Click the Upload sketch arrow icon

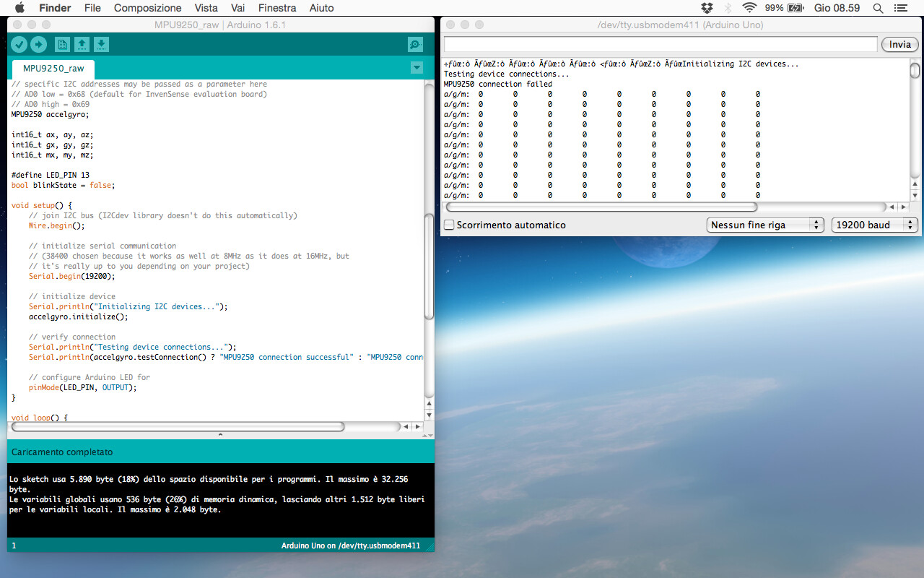(x=38, y=45)
